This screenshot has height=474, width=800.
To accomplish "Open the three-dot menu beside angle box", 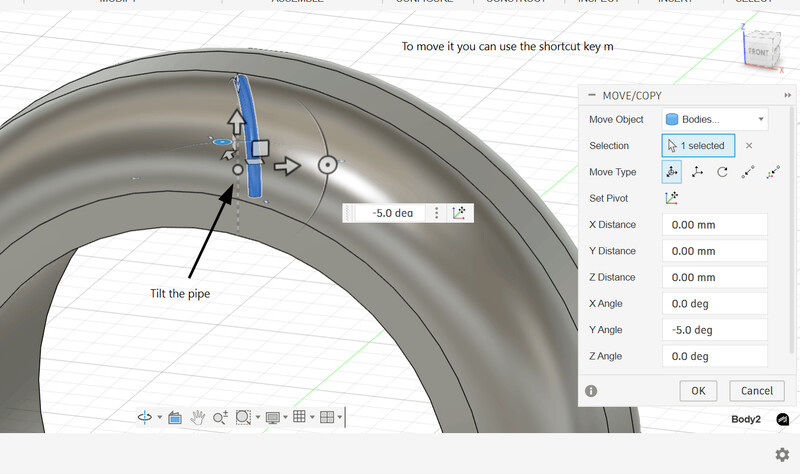I will pyautogui.click(x=436, y=213).
